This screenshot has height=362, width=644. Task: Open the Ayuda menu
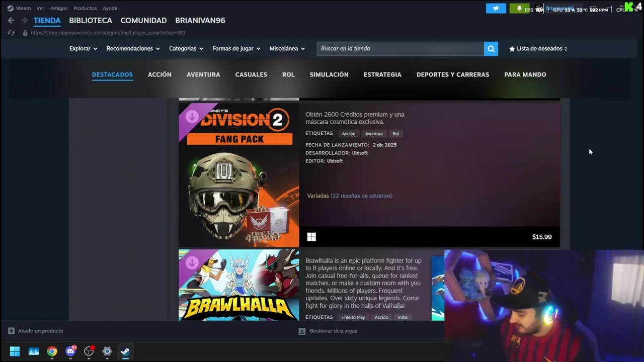[110, 8]
